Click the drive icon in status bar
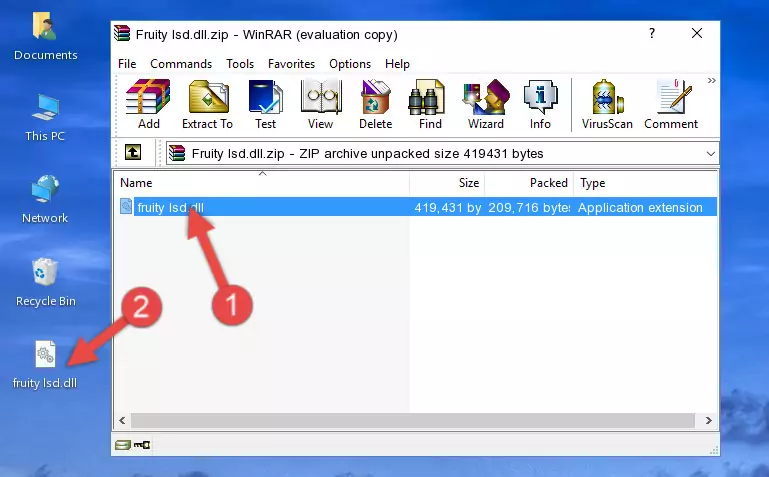The width and height of the screenshot is (769, 477). [x=123, y=445]
